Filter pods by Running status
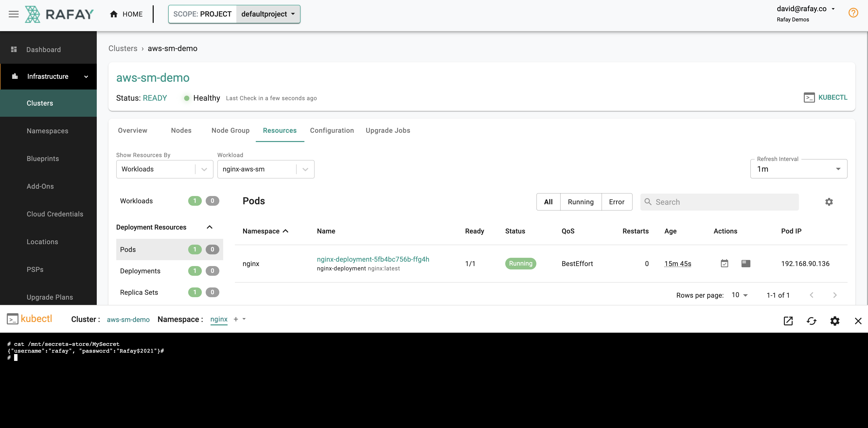This screenshot has width=868, height=428. click(x=581, y=202)
